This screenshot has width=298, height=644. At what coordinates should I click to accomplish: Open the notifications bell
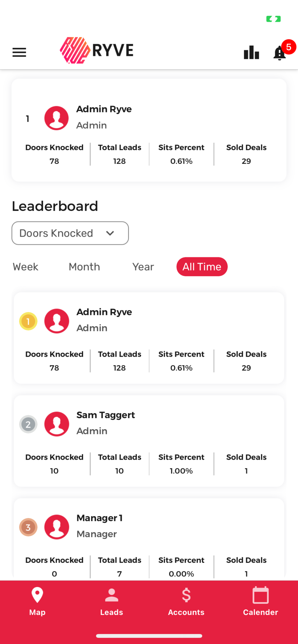[280, 53]
